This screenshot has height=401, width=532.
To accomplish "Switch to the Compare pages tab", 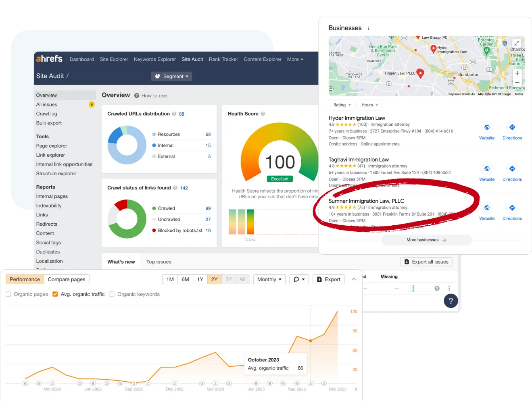I will (67, 279).
